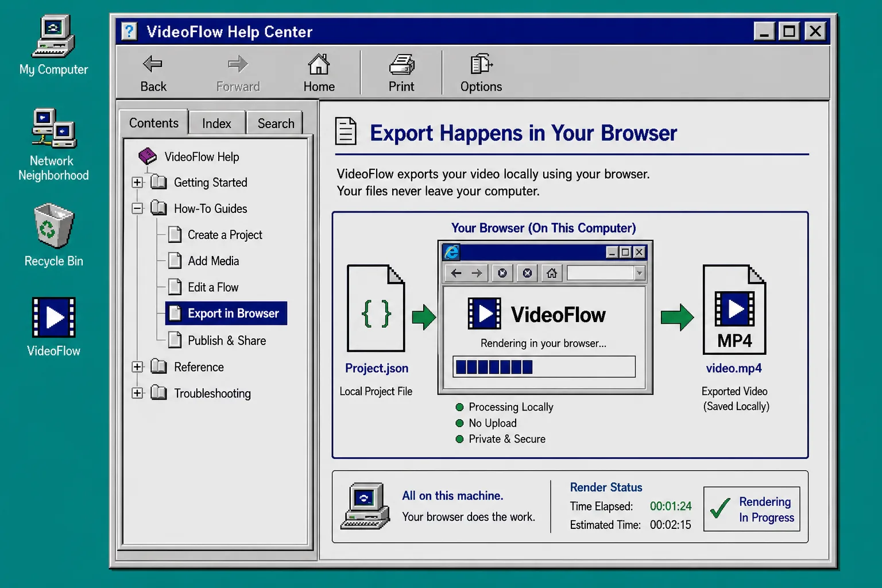Select the Export in Browser topic
Image resolution: width=882 pixels, height=588 pixels.
coord(226,314)
